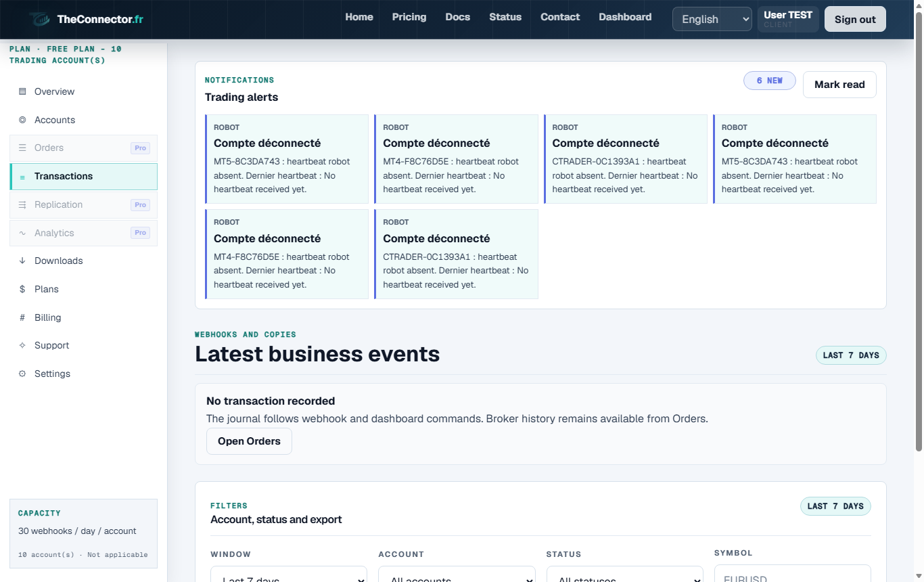Open Dashboard in the top navigation

(x=625, y=17)
